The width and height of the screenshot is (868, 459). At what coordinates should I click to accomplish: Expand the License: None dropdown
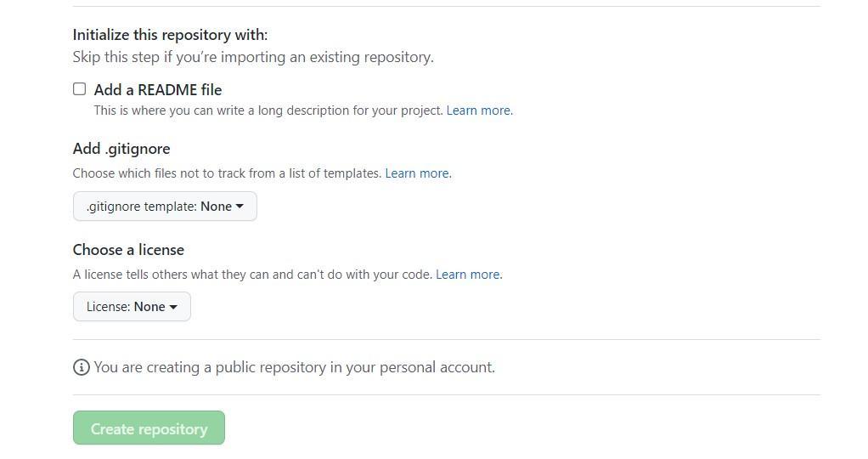[x=132, y=307]
